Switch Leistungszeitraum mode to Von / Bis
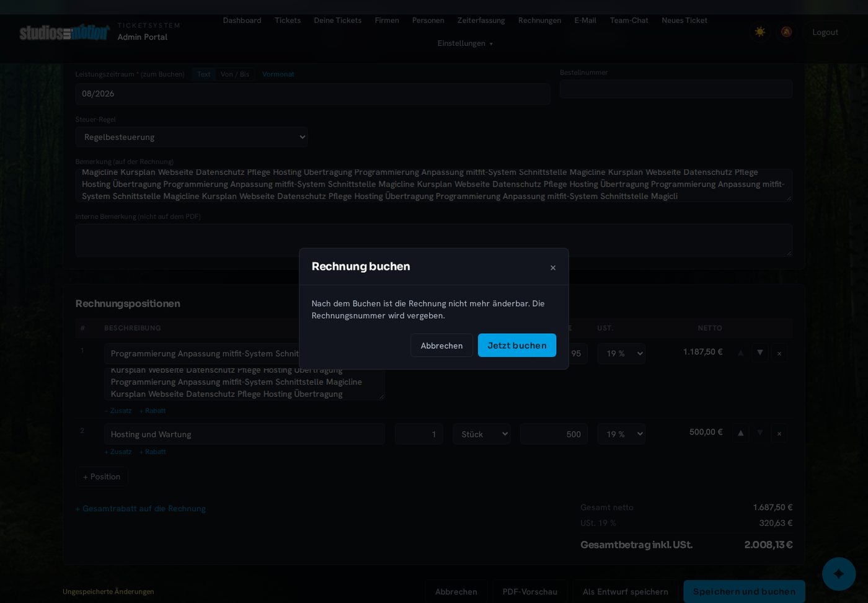The height and width of the screenshot is (603, 868). click(x=235, y=74)
